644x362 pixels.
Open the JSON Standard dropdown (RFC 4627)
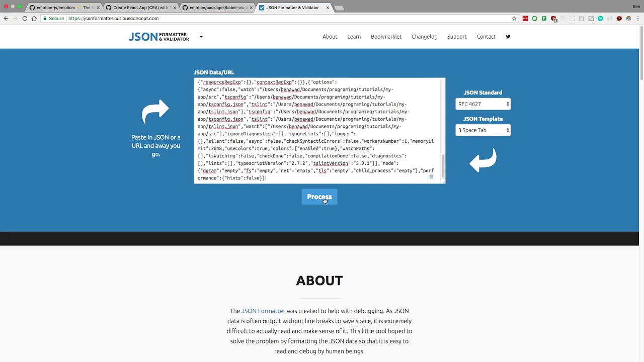click(483, 104)
